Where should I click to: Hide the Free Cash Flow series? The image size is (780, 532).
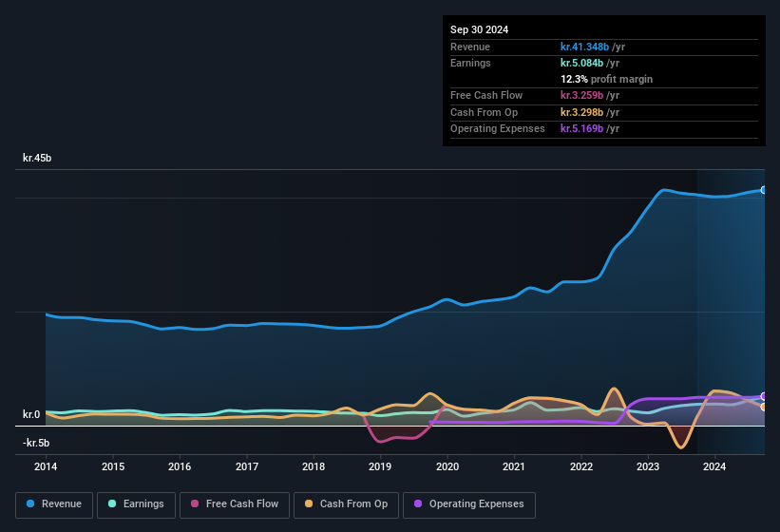pyautogui.click(x=235, y=504)
